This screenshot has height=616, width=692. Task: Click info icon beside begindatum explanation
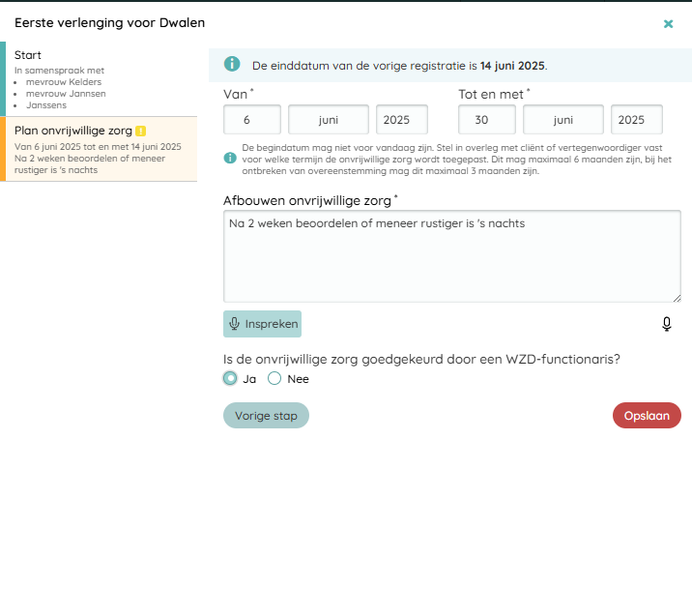click(230, 158)
